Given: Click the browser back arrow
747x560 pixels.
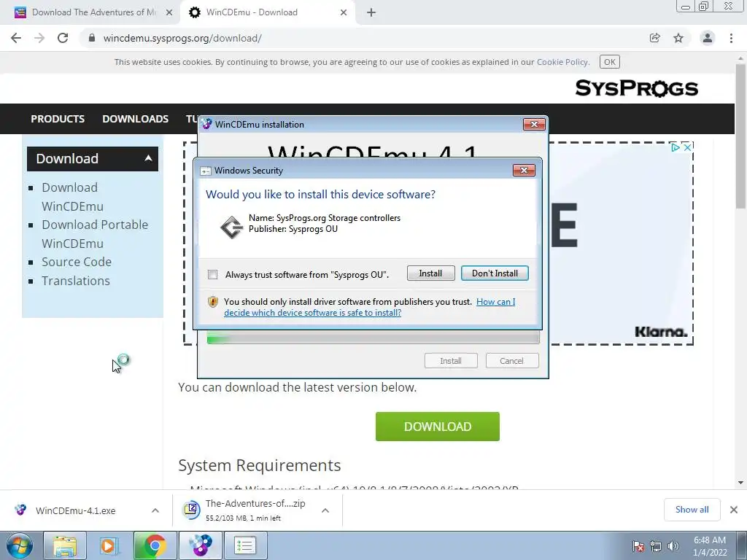Looking at the screenshot, I should pos(16,38).
